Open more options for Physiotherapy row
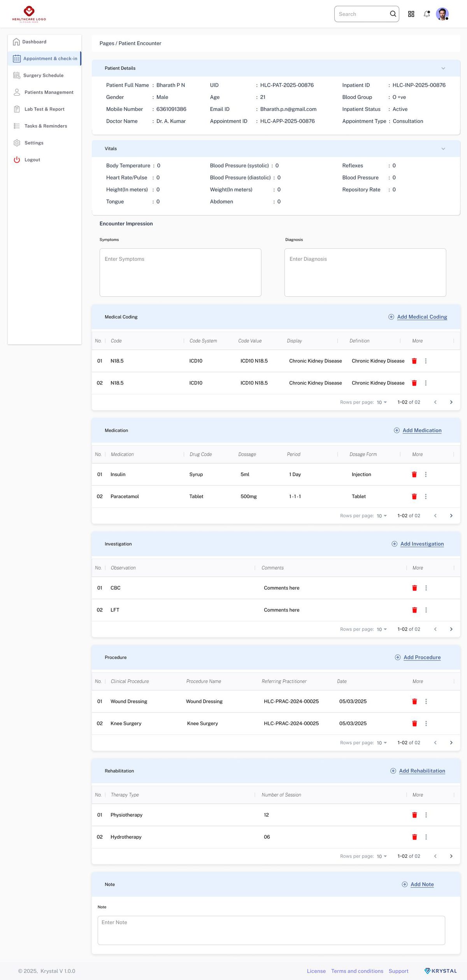Image resolution: width=467 pixels, height=980 pixels. coord(426,815)
